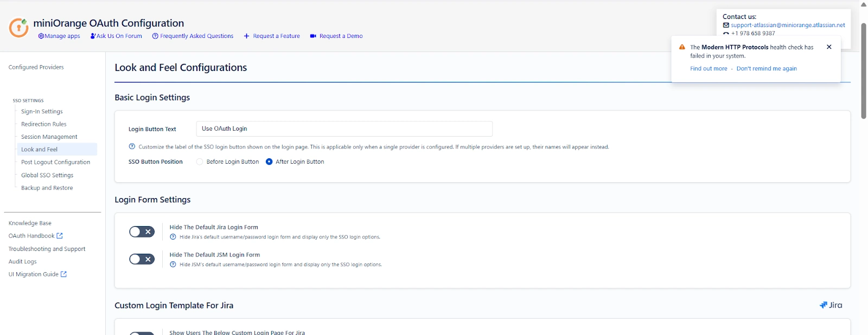Click the Basic Login Settings heading

(x=152, y=98)
